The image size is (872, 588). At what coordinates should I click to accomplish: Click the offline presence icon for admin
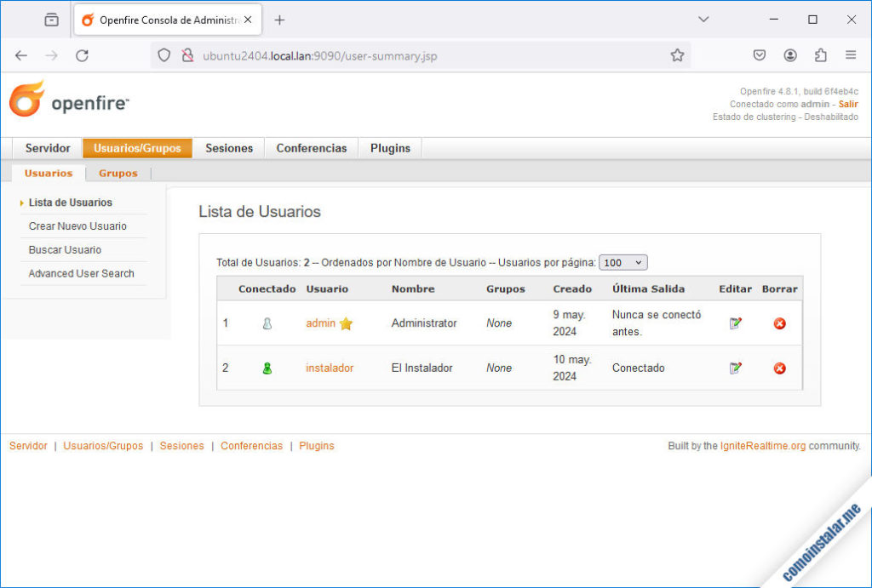pos(267,323)
